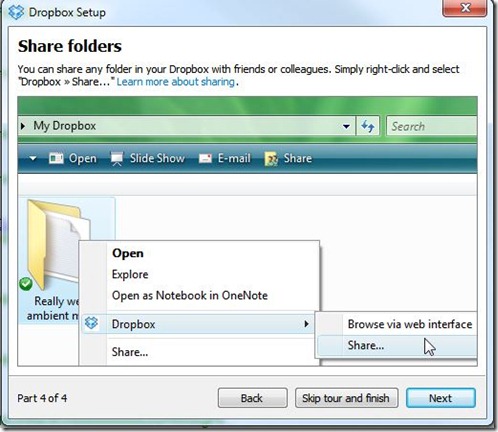Click the refresh arrows icon

368,126
